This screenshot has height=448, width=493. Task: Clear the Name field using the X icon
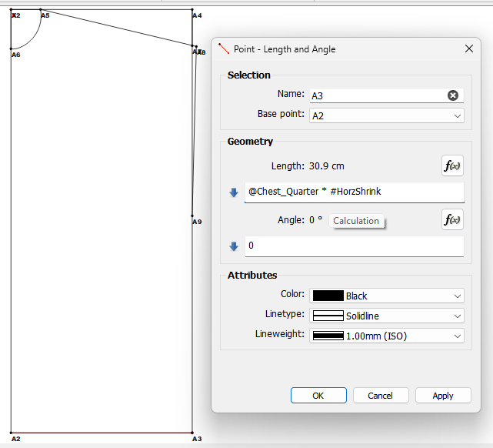coord(453,95)
